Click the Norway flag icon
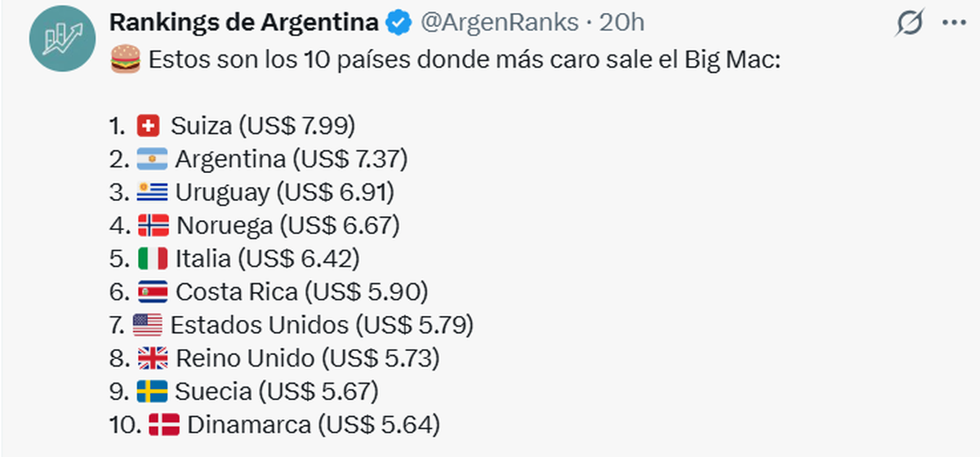This screenshot has height=457, width=980. tap(153, 224)
